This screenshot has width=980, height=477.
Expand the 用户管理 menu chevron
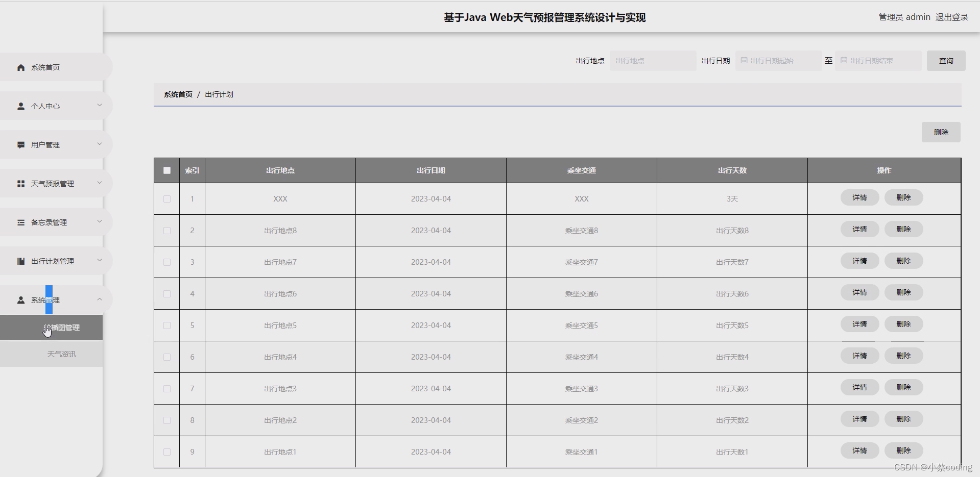(100, 144)
